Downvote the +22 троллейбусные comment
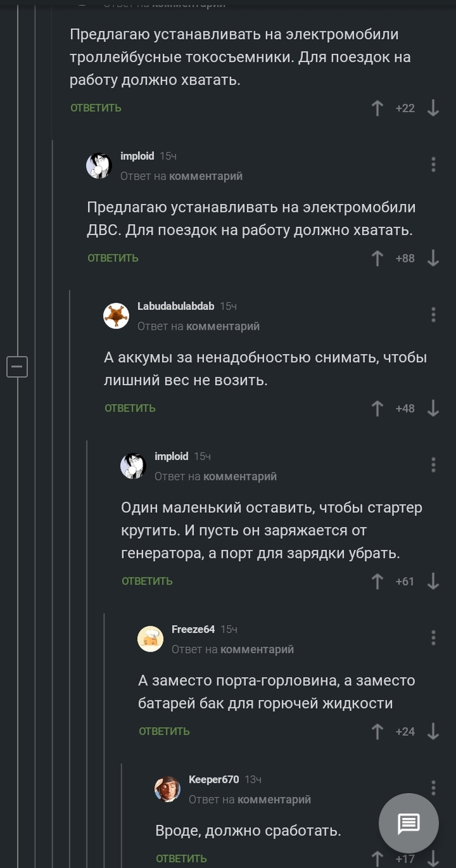The height and width of the screenshot is (868, 456). pyautogui.click(x=433, y=108)
